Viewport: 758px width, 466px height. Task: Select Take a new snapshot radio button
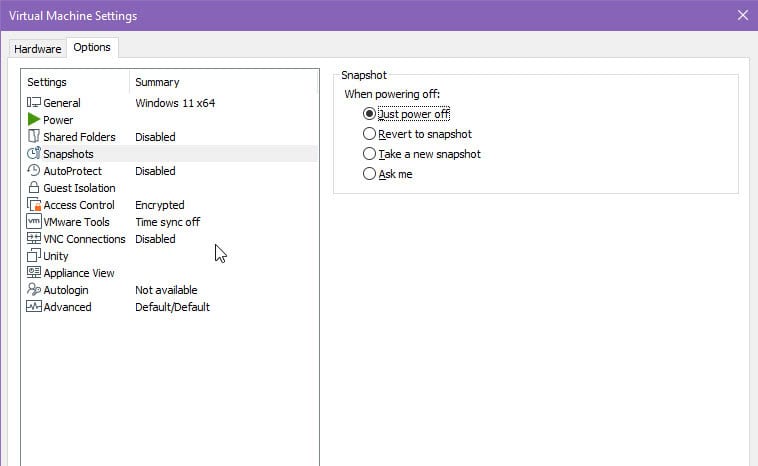point(370,154)
